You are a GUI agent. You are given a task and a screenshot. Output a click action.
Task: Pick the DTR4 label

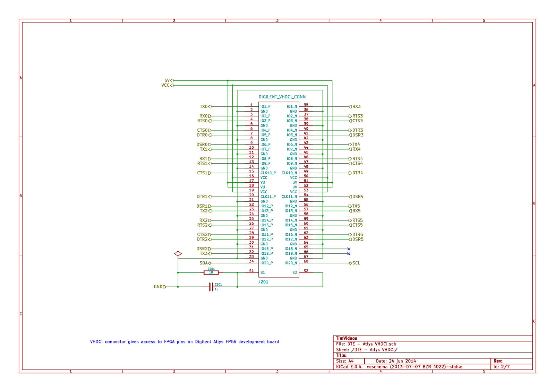click(356, 173)
